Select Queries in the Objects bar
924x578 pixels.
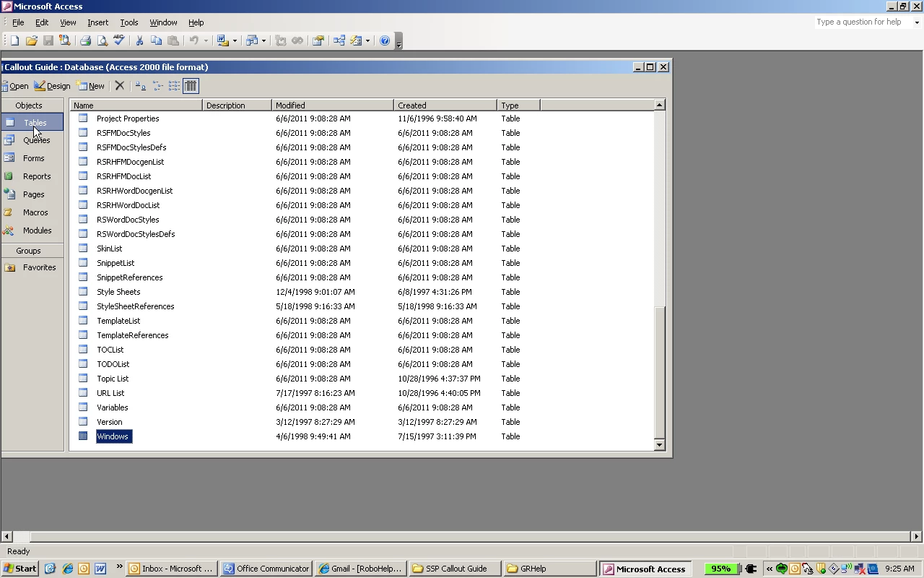pos(32,140)
